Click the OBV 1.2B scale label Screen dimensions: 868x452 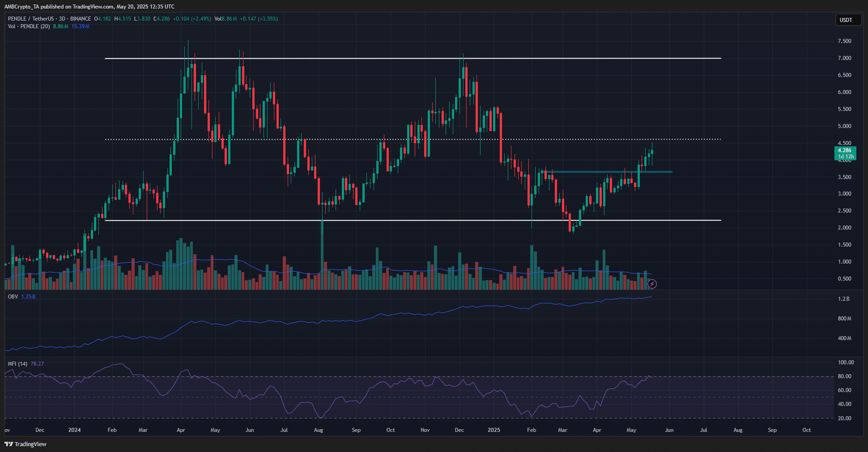point(844,299)
